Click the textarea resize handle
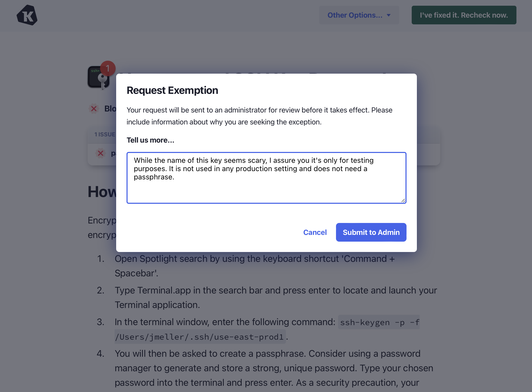 pyautogui.click(x=403, y=200)
